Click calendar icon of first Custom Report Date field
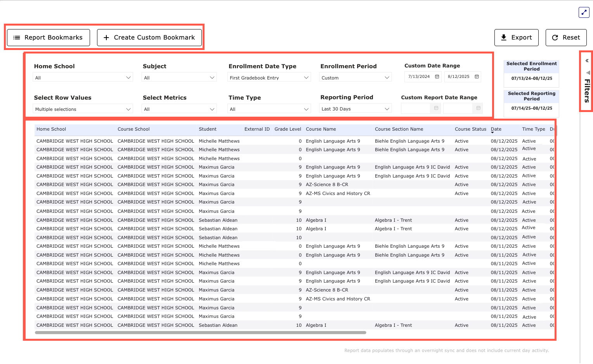Viewport: 593px width, 364px height. (436, 108)
